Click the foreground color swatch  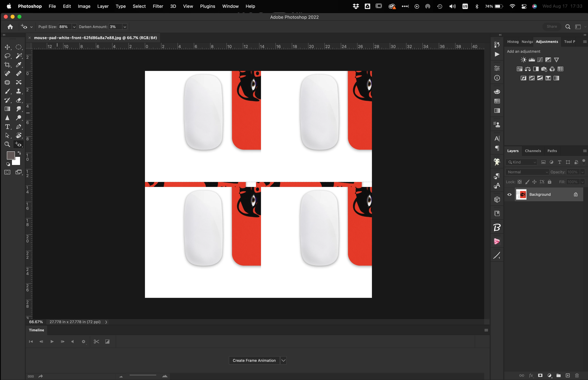coord(10,155)
